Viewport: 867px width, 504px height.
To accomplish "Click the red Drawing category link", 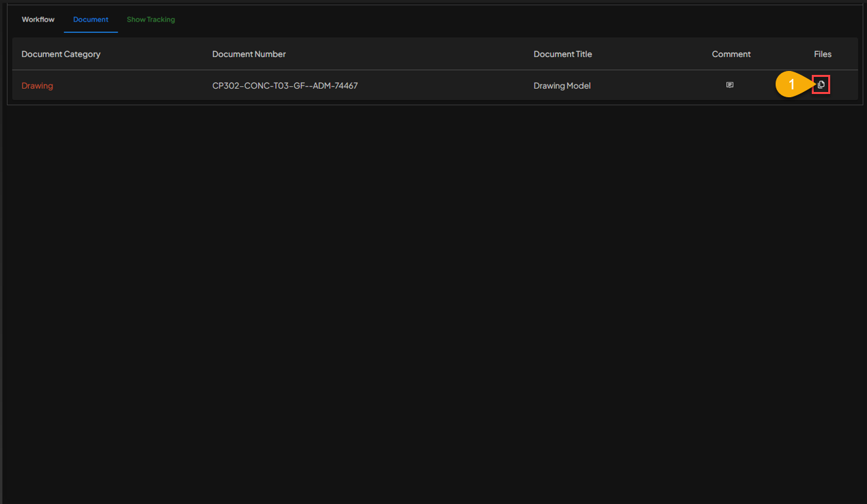I will [x=37, y=85].
